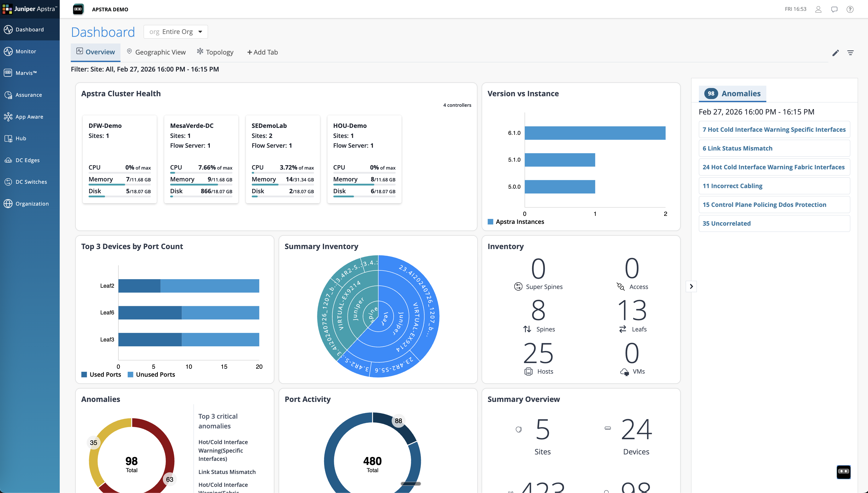Open the user account profile icon

pos(818,9)
